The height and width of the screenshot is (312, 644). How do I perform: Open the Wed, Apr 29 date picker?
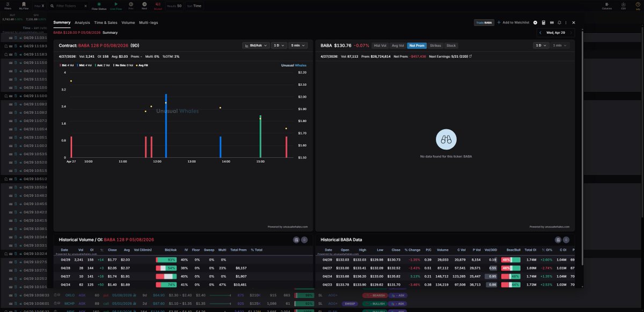[557, 32]
